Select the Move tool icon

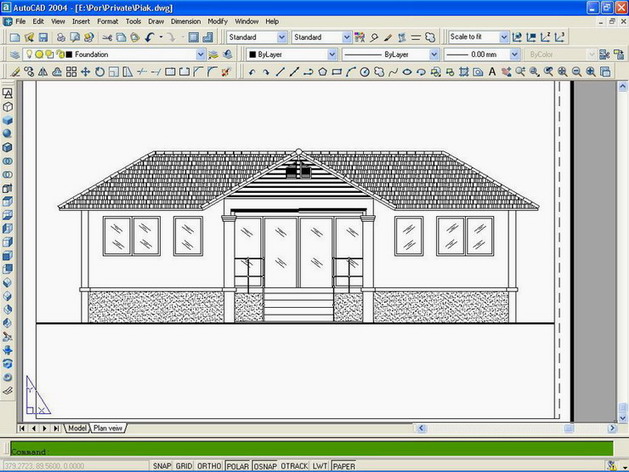85,71
